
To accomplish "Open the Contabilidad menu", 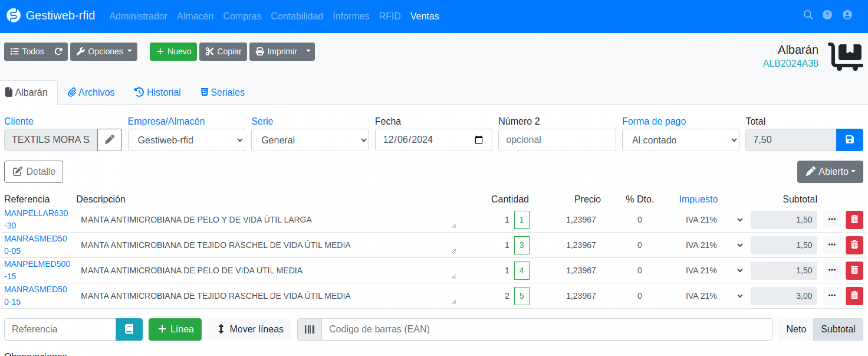I will (x=297, y=16).
